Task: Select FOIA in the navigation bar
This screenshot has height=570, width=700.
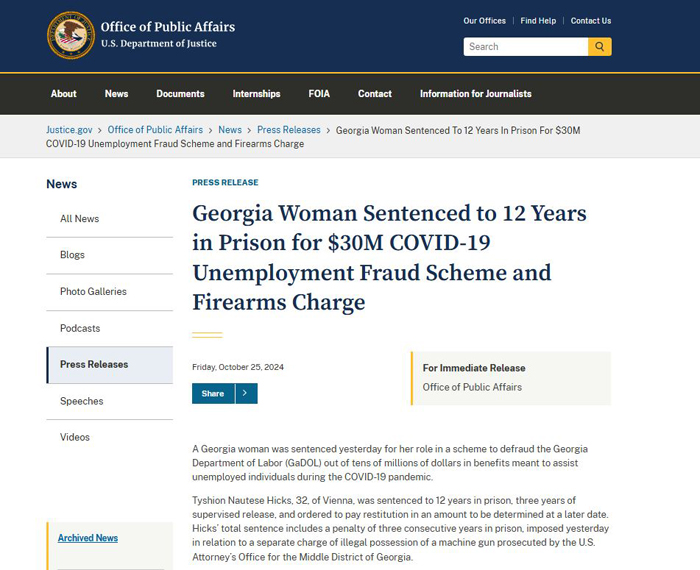Action: [x=319, y=94]
